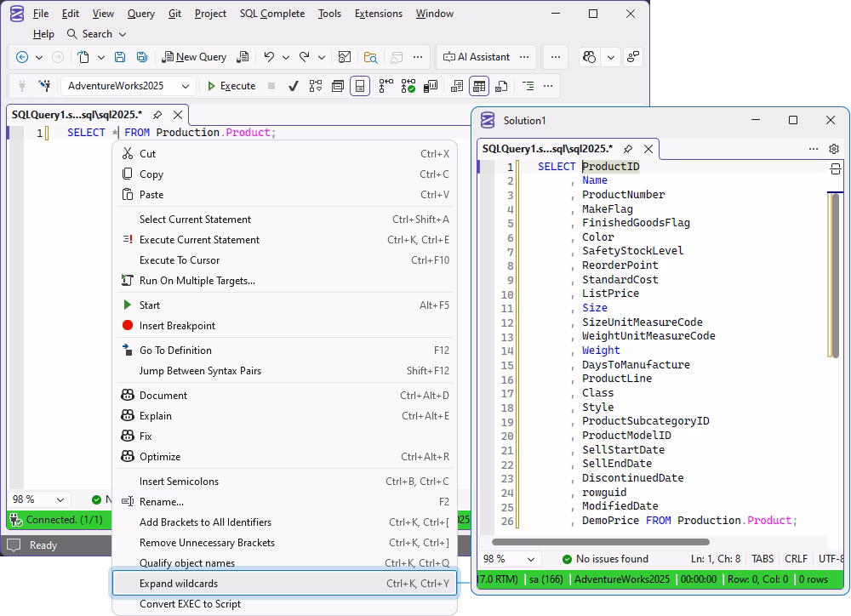
Task: Click the split editor icon in Solution1
Action: click(836, 168)
